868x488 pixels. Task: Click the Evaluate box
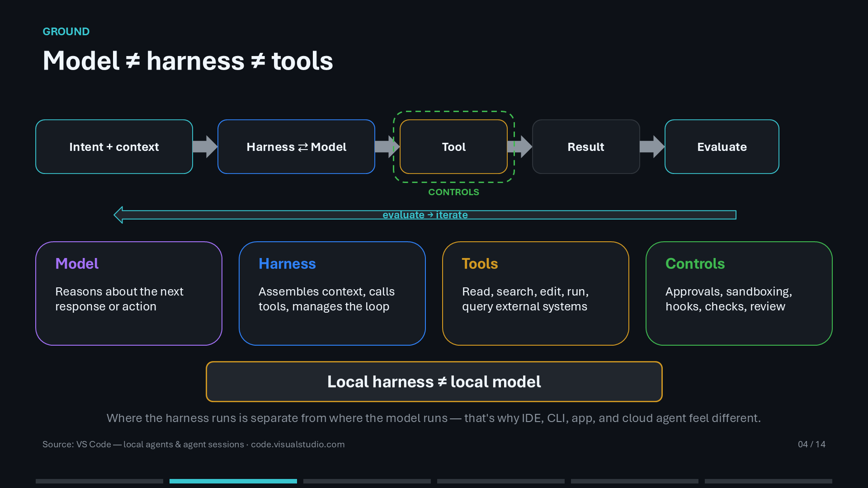point(722,147)
